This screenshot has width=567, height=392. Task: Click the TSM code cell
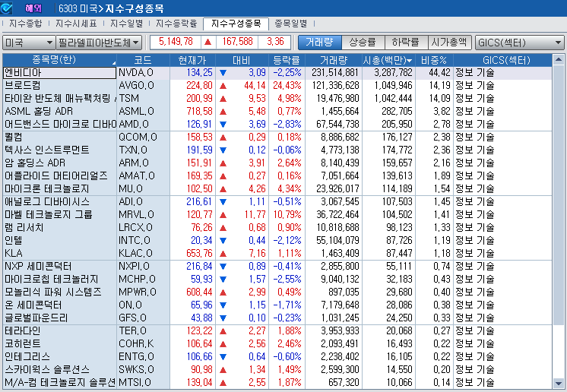tap(143, 99)
